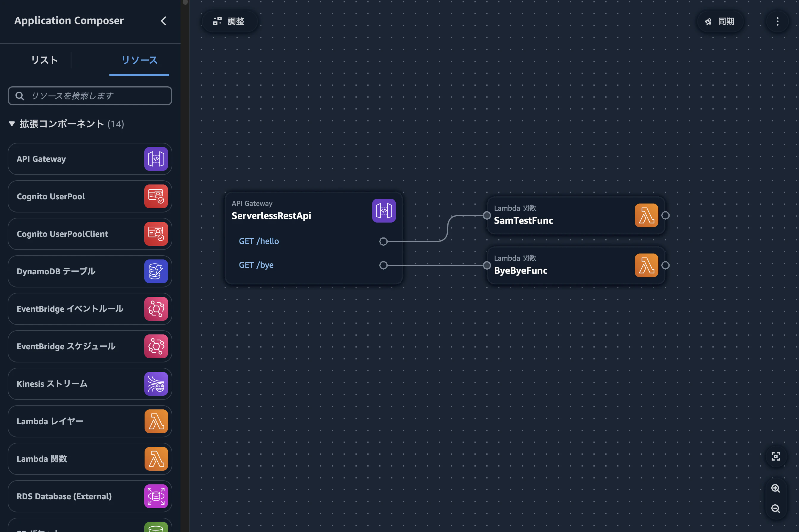The height and width of the screenshot is (532, 799).
Task: Fit the diagram to the screen
Action: coord(775,456)
